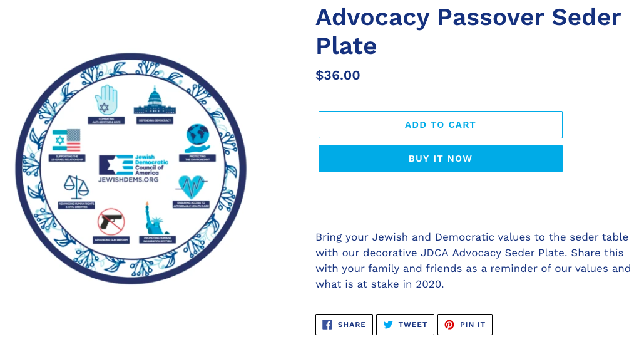Screen dimensions: 644x344
Task: Click the Twitter bird icon
Action: click(x=388, y=325)
